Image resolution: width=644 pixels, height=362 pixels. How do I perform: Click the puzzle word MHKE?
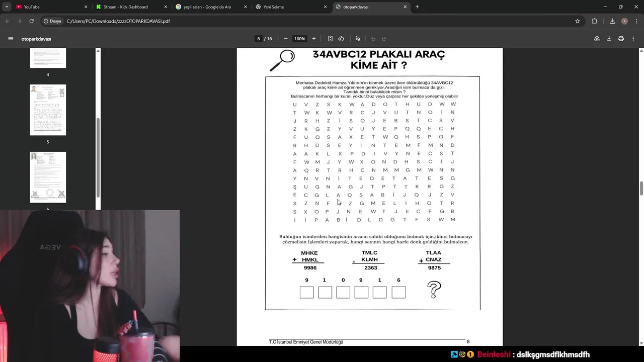pos(309,253)
